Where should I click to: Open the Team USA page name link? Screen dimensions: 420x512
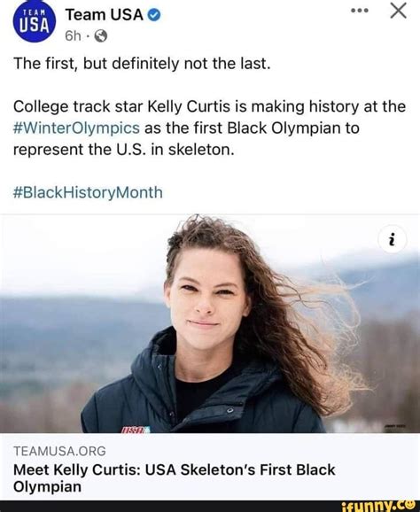pyautogui.click(x=105, y=15)
